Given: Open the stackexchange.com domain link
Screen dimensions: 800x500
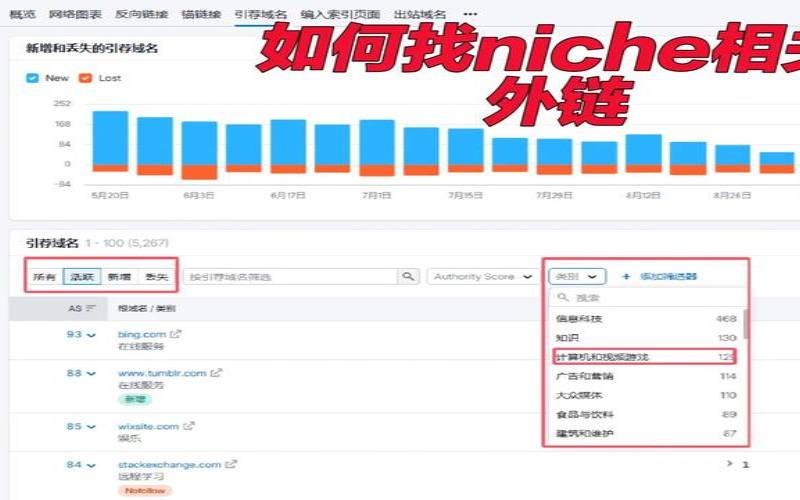Looking at the screenshot, I should pyautogui.click(x=169, y=465).
